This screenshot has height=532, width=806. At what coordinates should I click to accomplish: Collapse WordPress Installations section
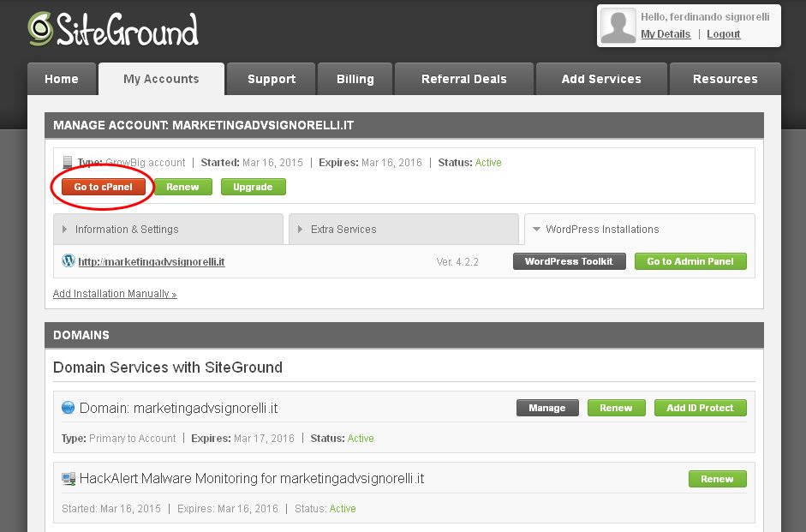click(640, 230)
